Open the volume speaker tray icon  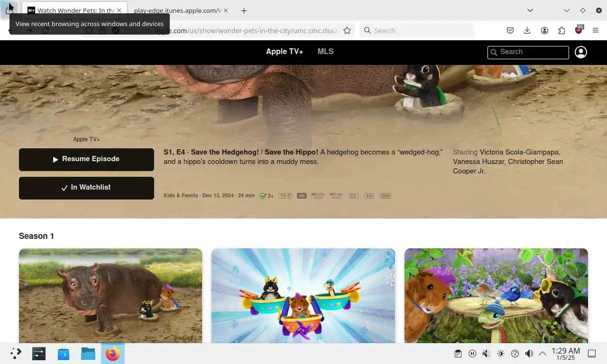[529, 354]
